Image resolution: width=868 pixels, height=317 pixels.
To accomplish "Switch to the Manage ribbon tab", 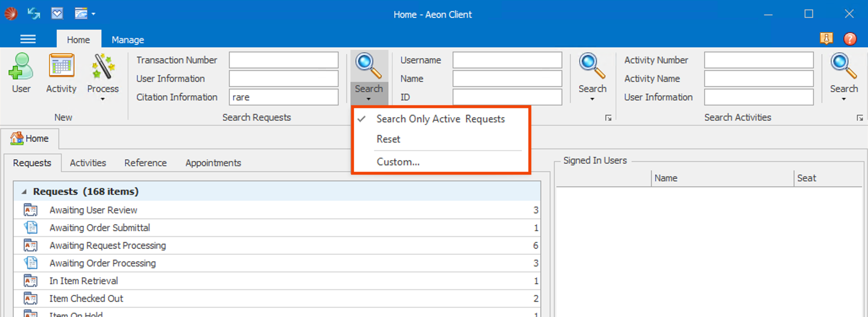I will (x=127, y=40).
